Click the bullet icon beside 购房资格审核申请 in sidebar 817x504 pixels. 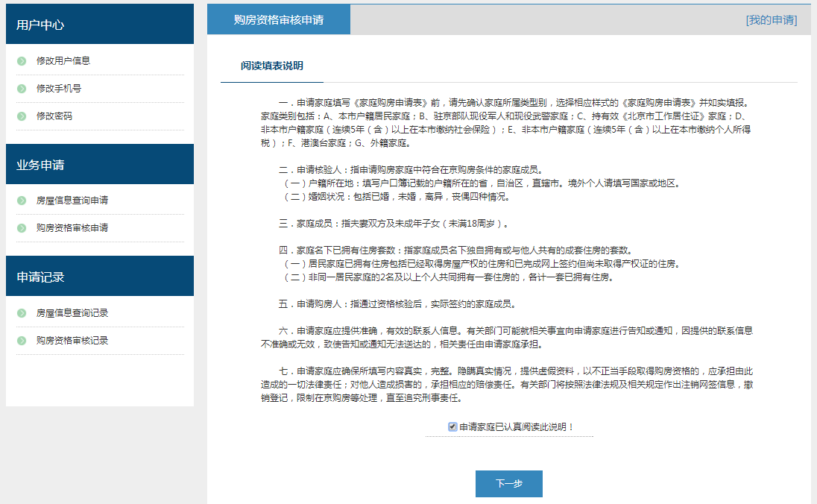(x=22, y=228)
